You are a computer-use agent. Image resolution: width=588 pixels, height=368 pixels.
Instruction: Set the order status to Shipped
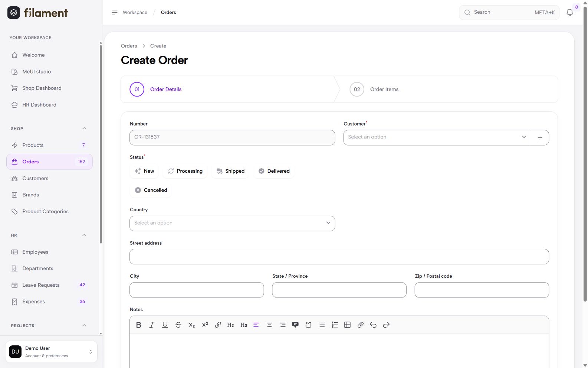click(x=230, y=171)
